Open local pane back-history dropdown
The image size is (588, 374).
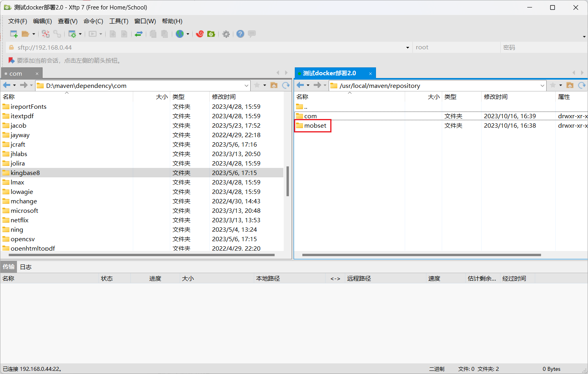point(15,85)
